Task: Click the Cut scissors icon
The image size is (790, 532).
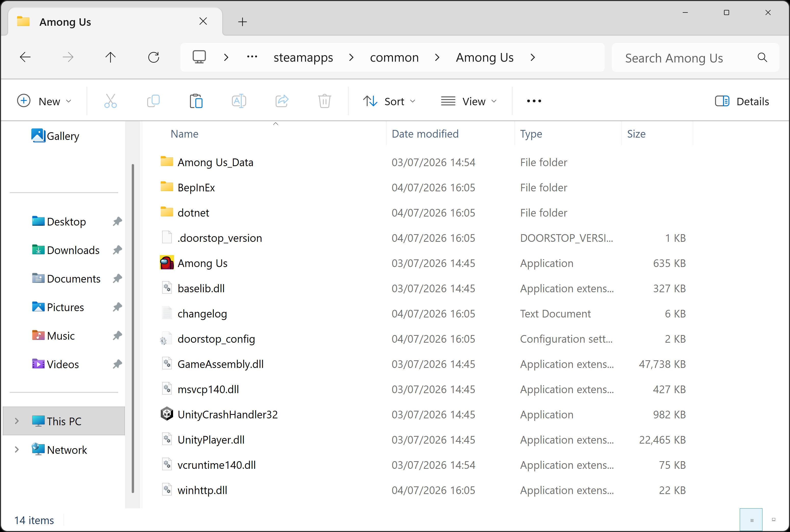Action: (111, 101)
